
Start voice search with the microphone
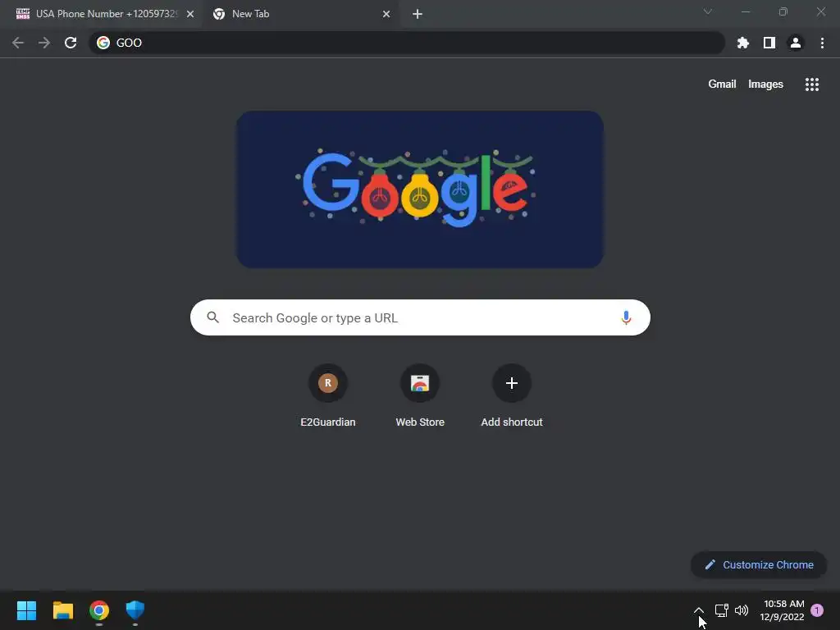(626, 317)
